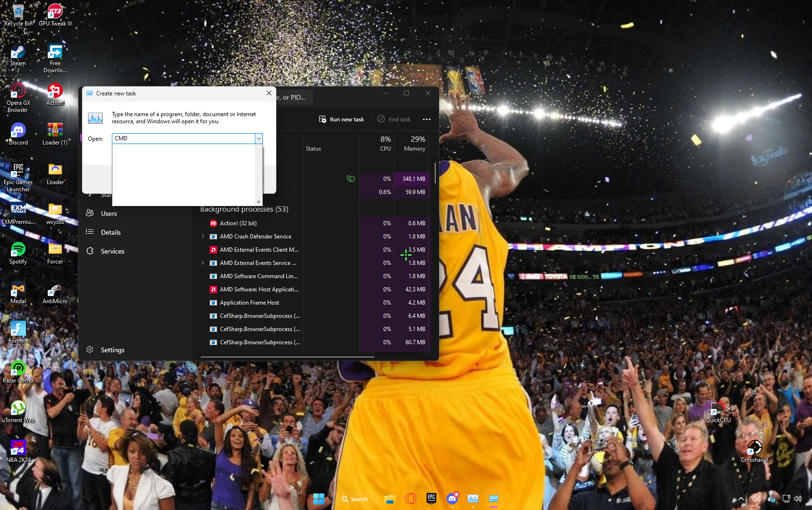Select the Spotify desktop shortcut
The image size is (812, 510).
tap(18, 253)
